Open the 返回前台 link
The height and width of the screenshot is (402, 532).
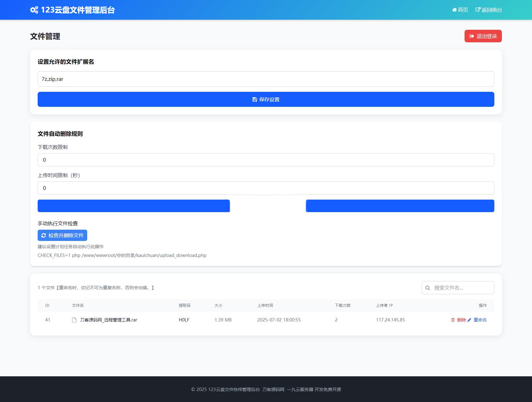point(489,10)
